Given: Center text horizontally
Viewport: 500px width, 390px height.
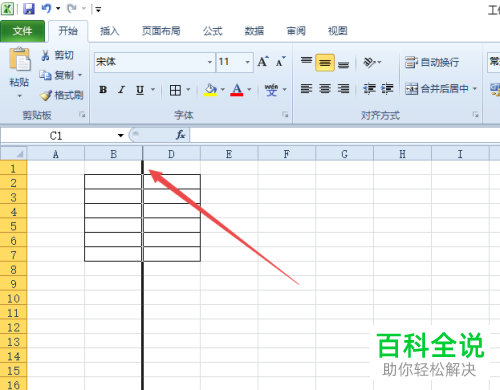Looking at the screenshot, I should 325,89.
